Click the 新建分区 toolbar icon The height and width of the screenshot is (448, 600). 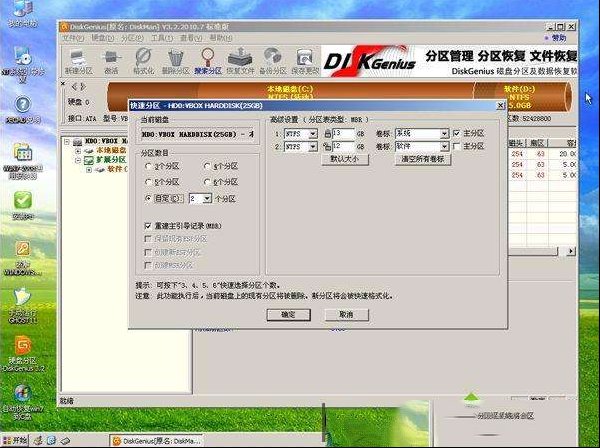click(x=78, y=61)
